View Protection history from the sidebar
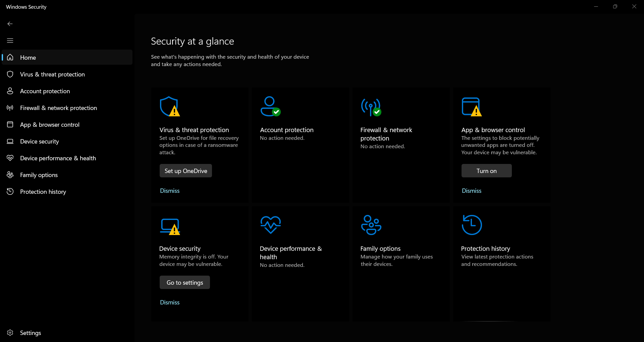The width and height of the screenshot is (644, 342). point(67,191)
